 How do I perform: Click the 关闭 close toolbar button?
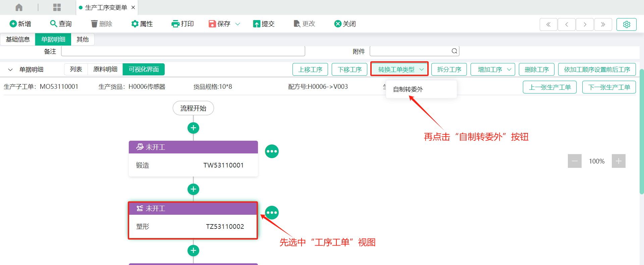coord(345,24)
